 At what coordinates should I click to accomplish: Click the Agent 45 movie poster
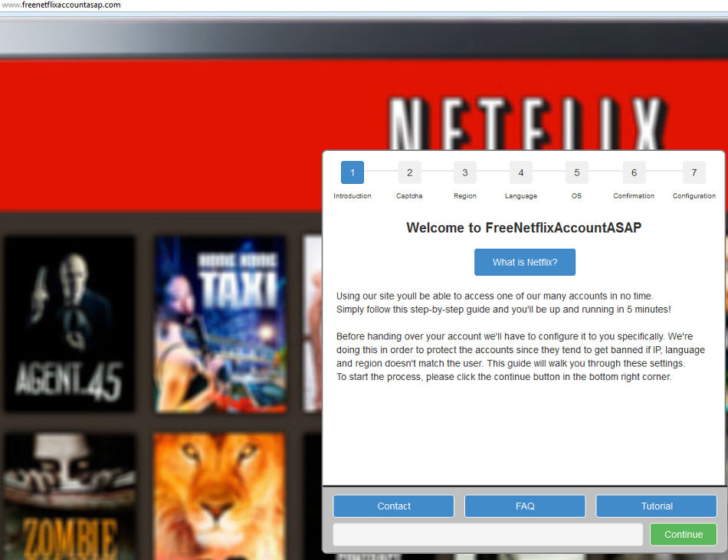[70, 324]
